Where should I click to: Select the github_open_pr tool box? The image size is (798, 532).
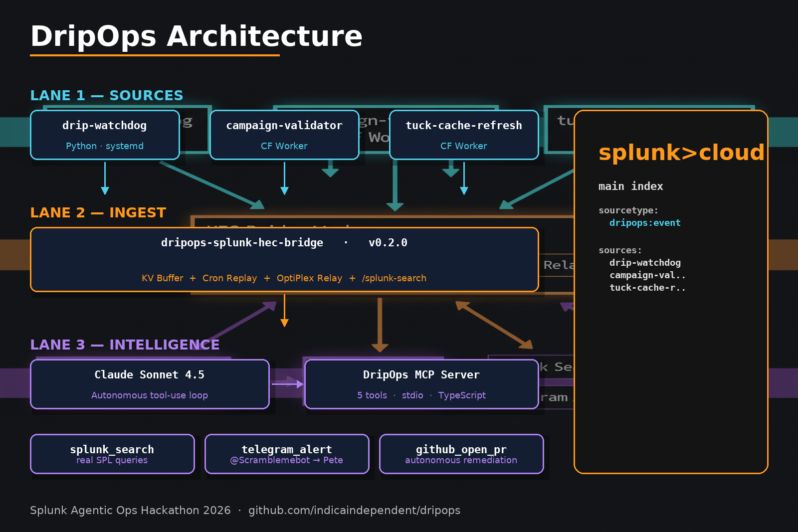point(461,454)
